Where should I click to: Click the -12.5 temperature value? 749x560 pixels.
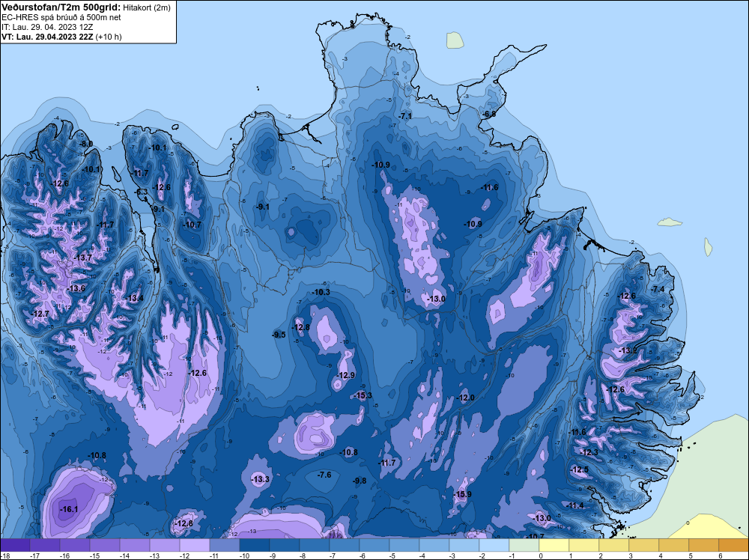580,469
